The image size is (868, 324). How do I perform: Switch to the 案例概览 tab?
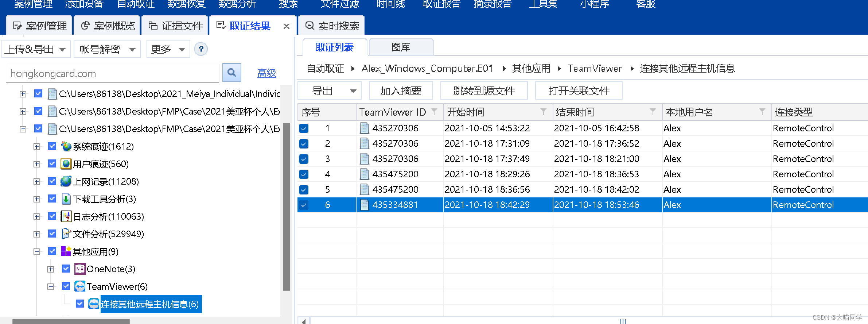pyautogui.click(x=107, y=26)
